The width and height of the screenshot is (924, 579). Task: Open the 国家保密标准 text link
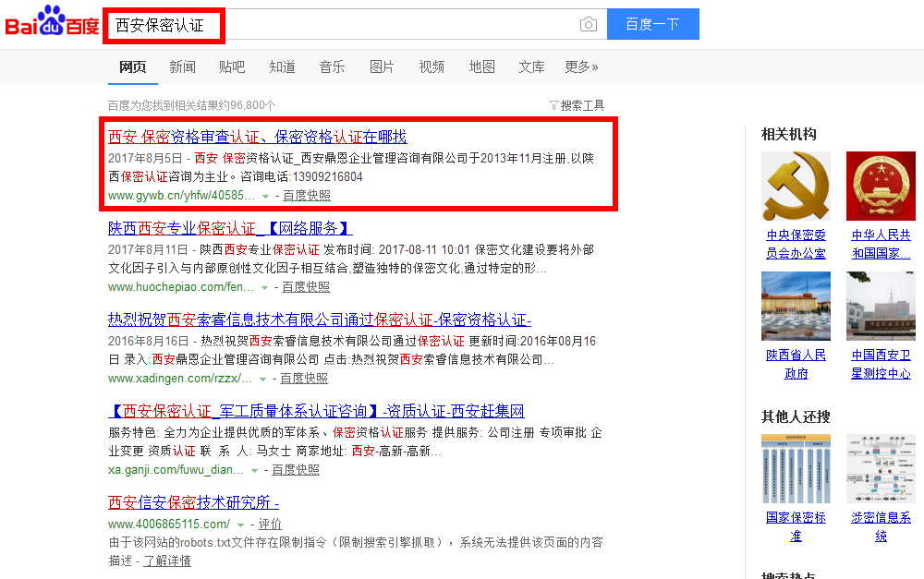[x=796, y=526]
